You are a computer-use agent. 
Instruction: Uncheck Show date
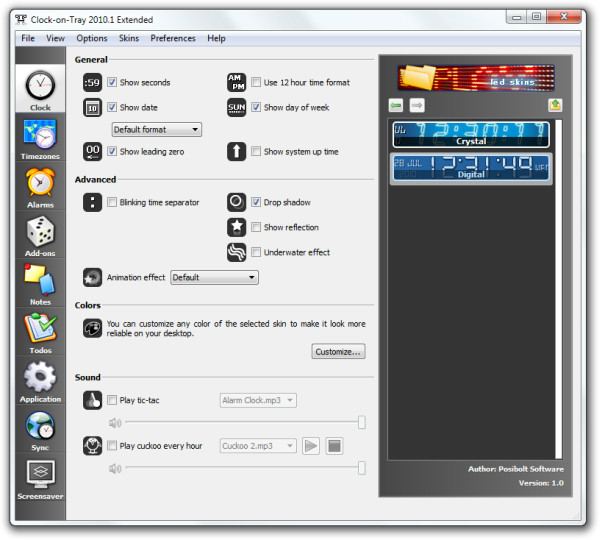coord(112,107)
